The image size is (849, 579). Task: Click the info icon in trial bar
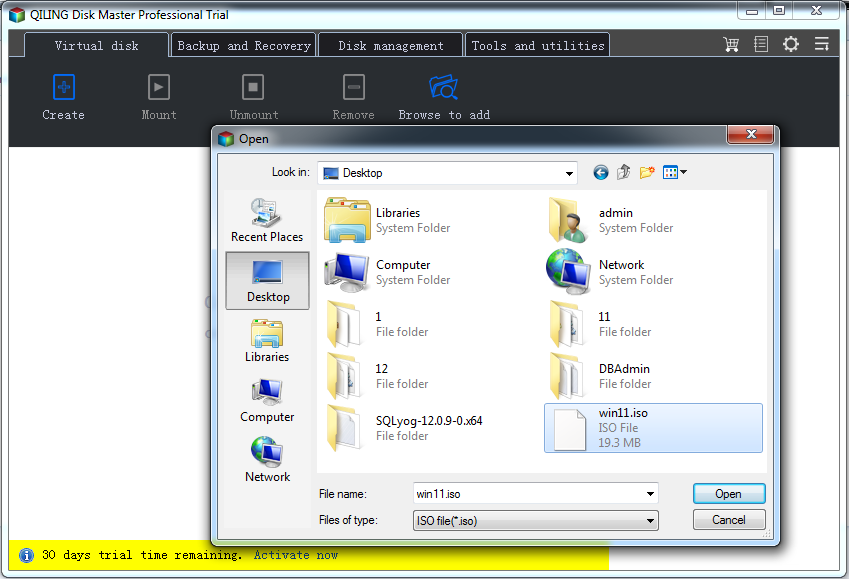26,555
